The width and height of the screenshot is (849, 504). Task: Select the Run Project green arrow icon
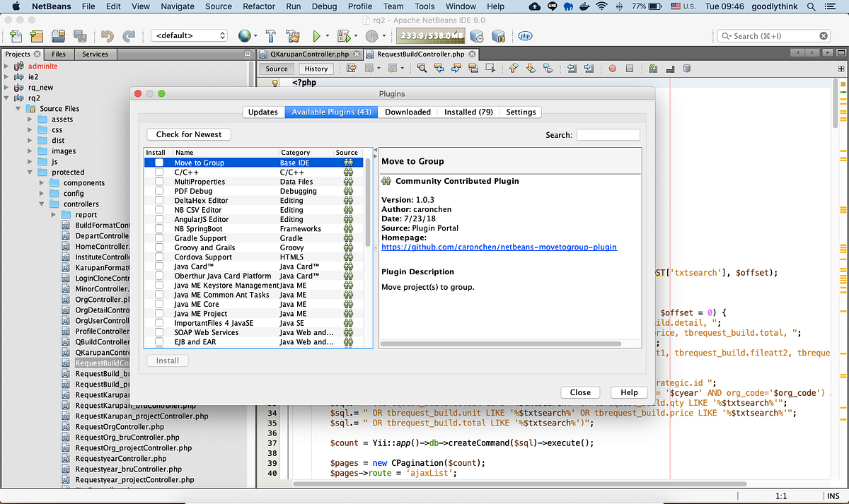coord(316,35)
